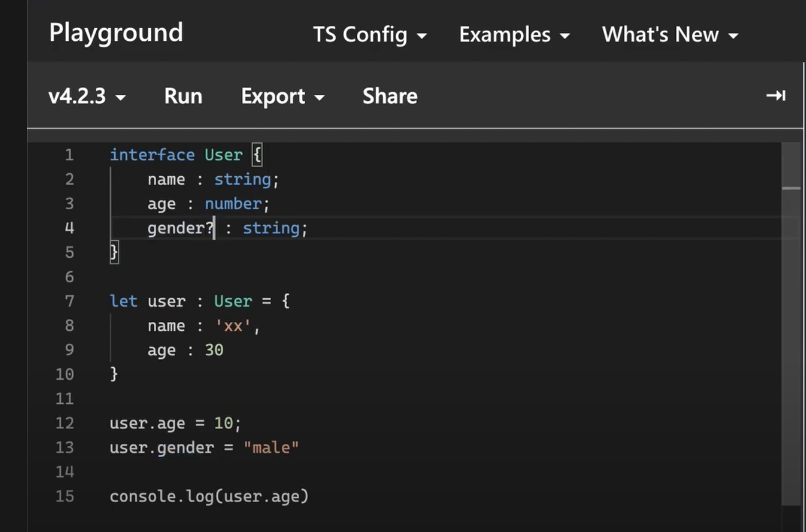The width and height of the screenshot is (806, 532).
Task: Open the TS Config dropdown
Action: [370, 35]
